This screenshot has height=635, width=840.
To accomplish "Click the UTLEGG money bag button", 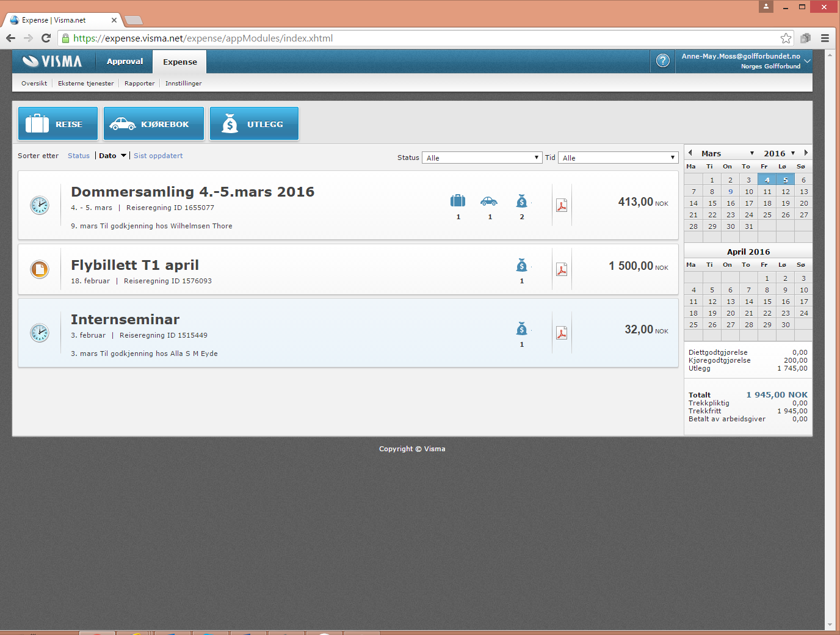I will click(255, 124).
